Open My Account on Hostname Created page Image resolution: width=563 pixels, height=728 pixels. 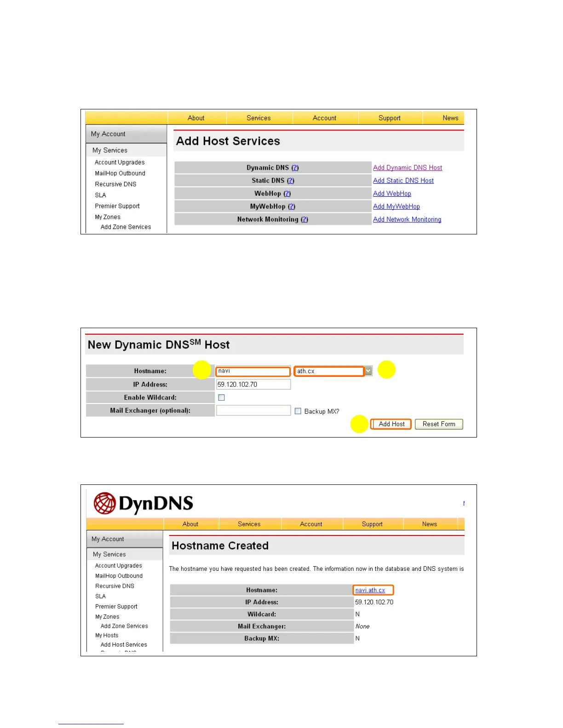coord(108,539)
